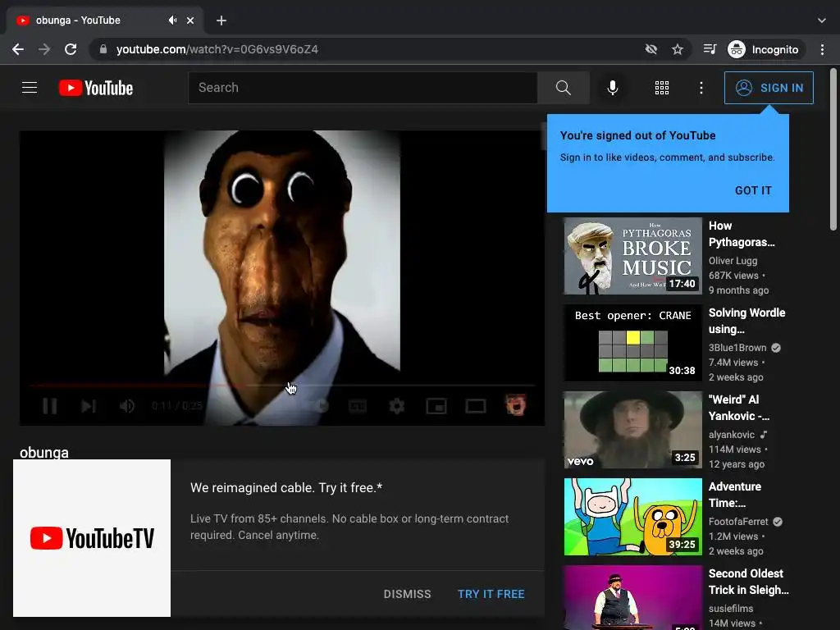Viewport: 840px width, 630px height.
Task: Visit the 3Blue1Brown channel
Action: [737, 348]
